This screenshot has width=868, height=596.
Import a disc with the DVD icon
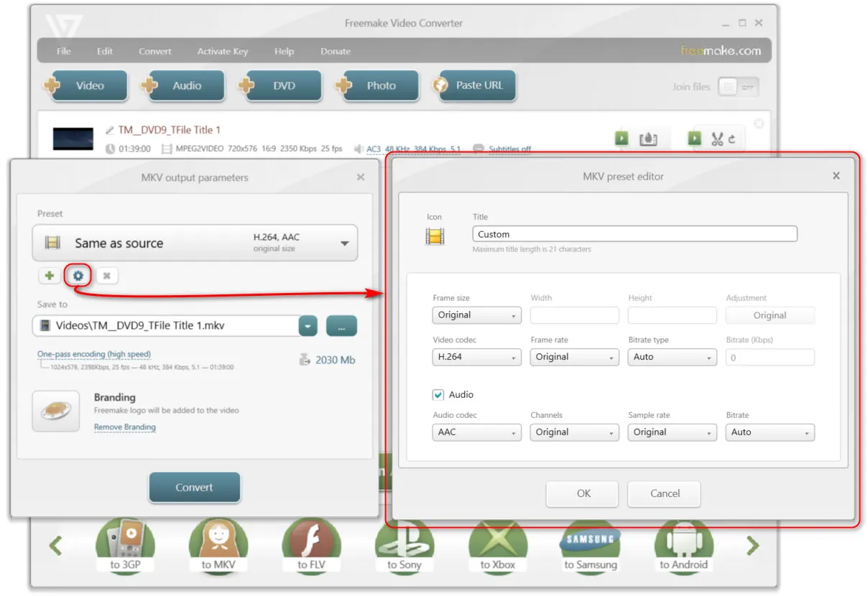[x=280, y=85]
